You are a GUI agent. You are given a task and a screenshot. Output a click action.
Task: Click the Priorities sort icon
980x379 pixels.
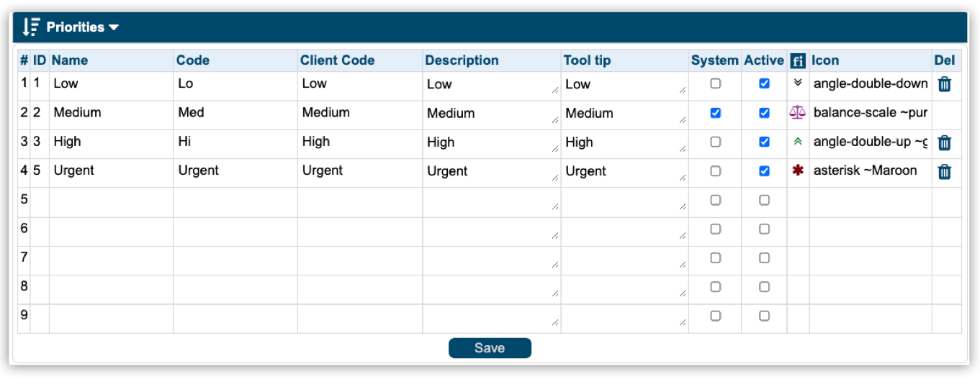[x=31, y=27]
